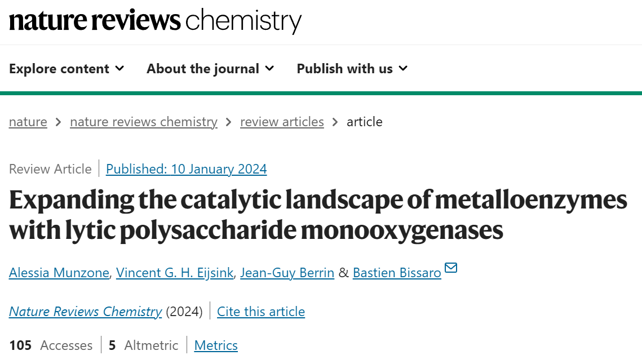
Task: Navigate to review articles breadcrumb
Action: 282,122
